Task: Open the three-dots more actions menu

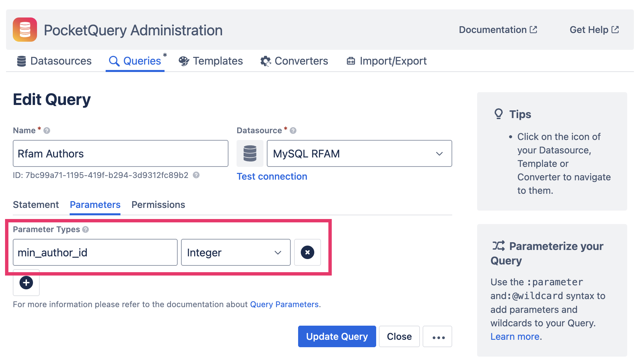Action: pos(437,336)
